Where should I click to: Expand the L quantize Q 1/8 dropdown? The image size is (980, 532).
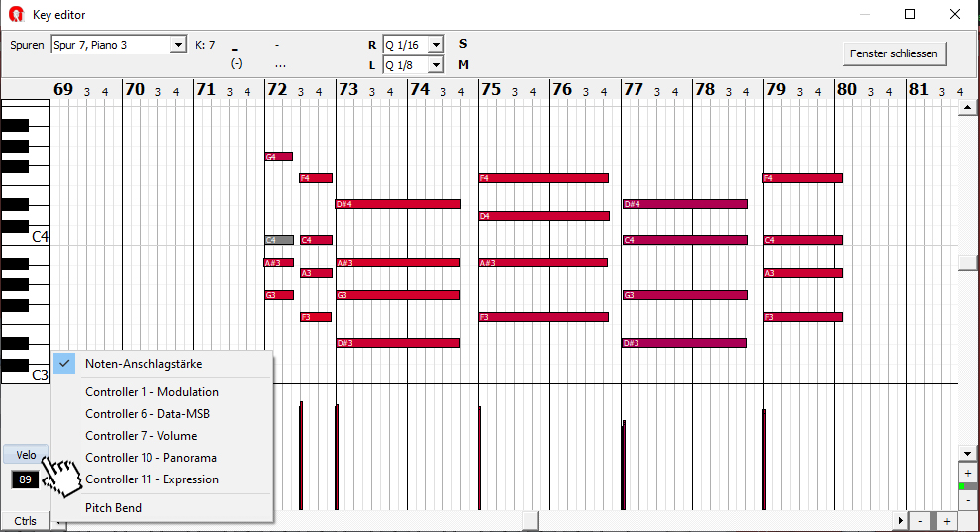436,65
